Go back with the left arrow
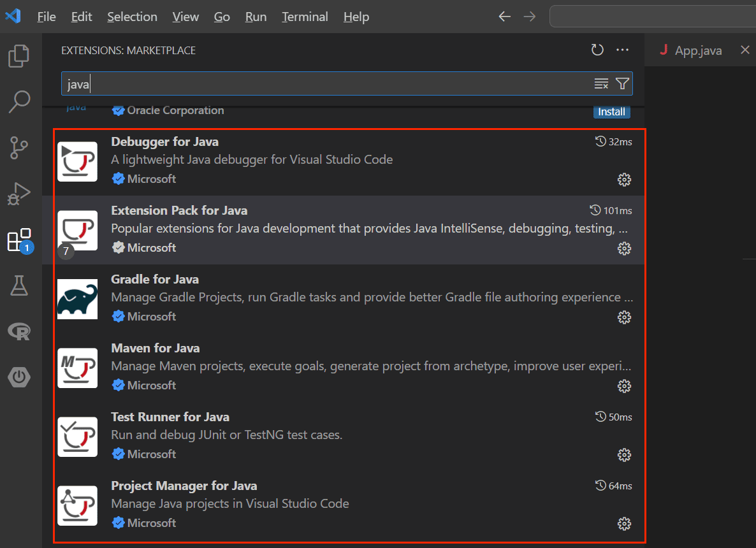This screenshot has width=756, height=548. pos(504,17)
